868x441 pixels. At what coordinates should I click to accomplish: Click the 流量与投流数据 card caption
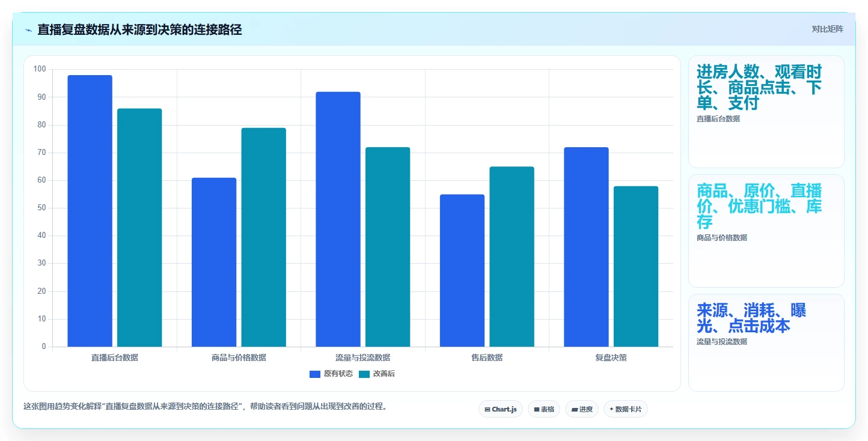click(x=722, y=342)
